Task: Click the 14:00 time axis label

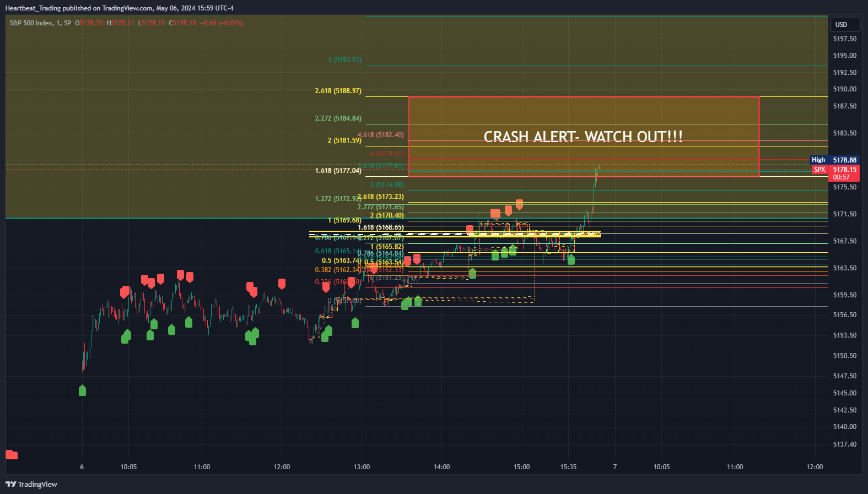Action: click(x=441, y=467)
